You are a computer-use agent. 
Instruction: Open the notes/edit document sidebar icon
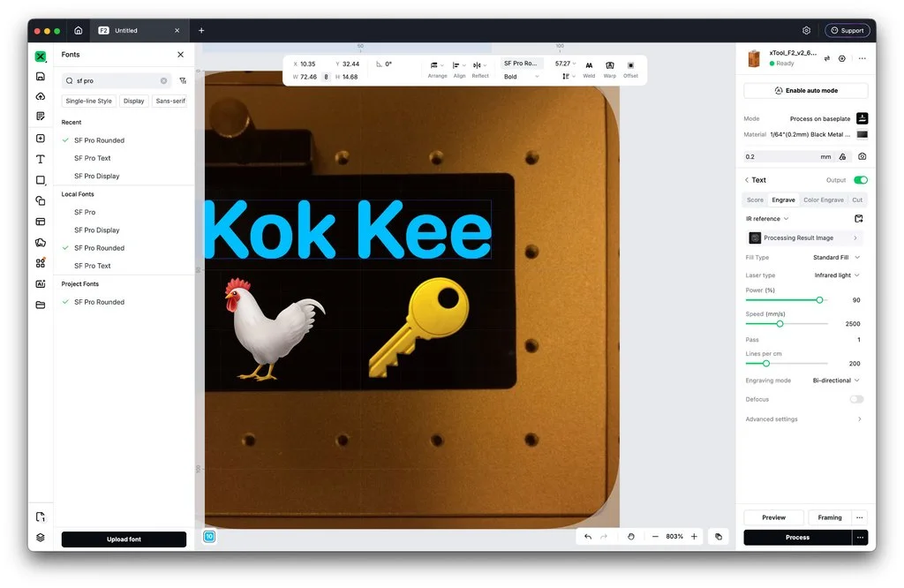(x=41, y=116)
